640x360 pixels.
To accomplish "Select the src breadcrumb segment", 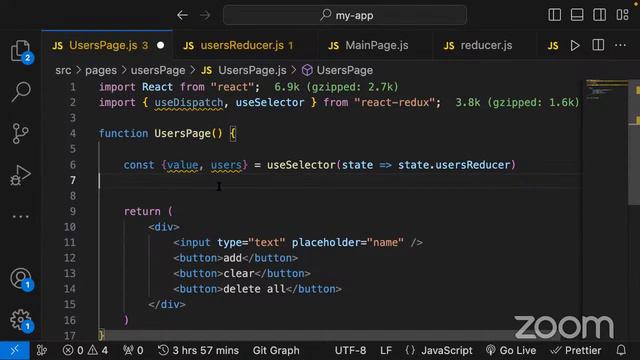I will click(63, 70).
